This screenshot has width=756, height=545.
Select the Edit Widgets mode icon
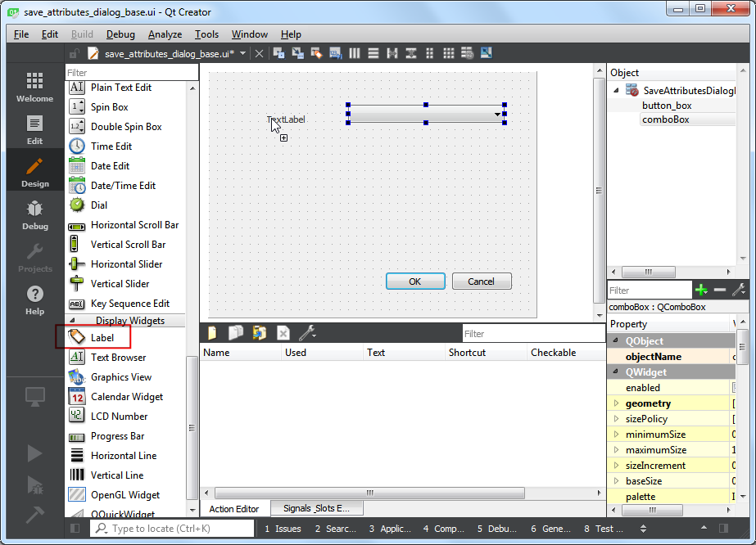[x=278, y=53]
